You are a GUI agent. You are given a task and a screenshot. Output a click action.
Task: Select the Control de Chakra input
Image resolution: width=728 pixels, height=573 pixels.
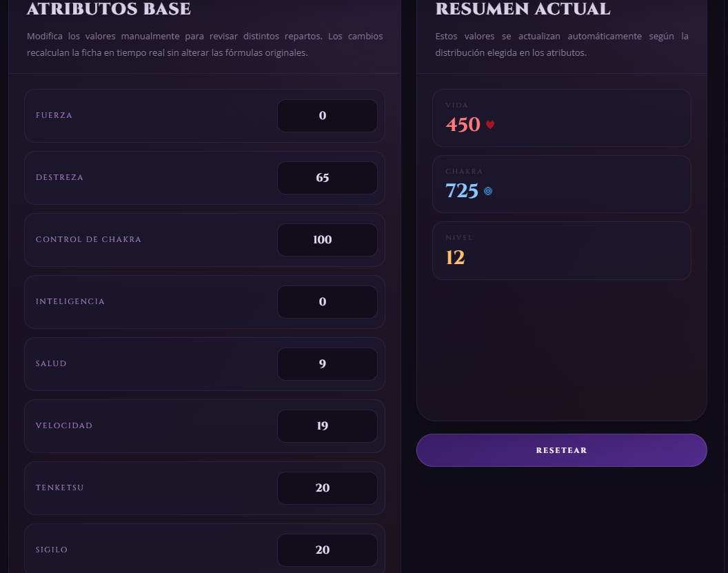pyautogui.click(x=327, y=239)
